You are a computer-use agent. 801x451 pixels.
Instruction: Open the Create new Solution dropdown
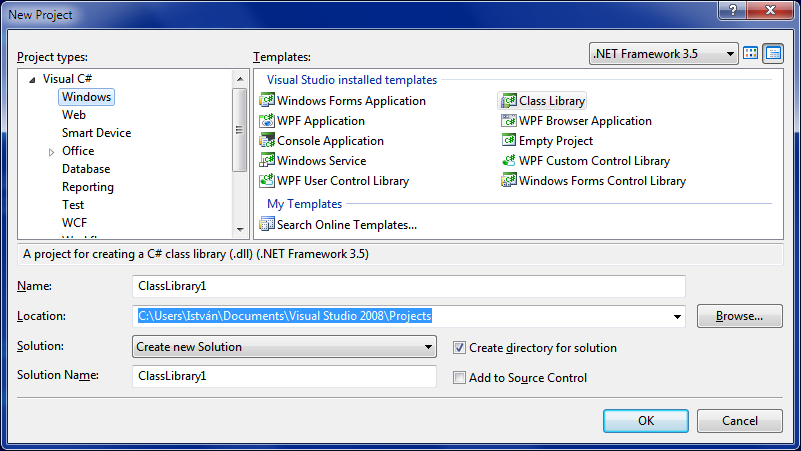pyautogui.click(x=284, y=347)
